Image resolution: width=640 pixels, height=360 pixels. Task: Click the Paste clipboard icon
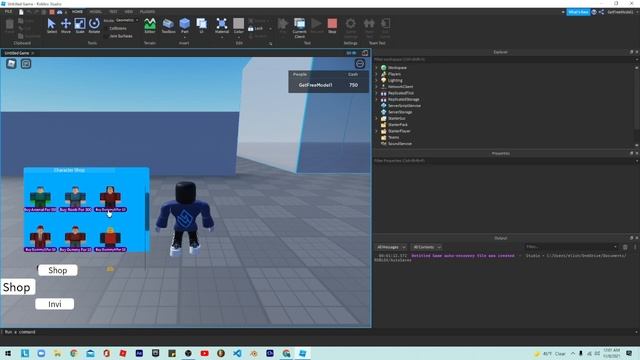10,25
